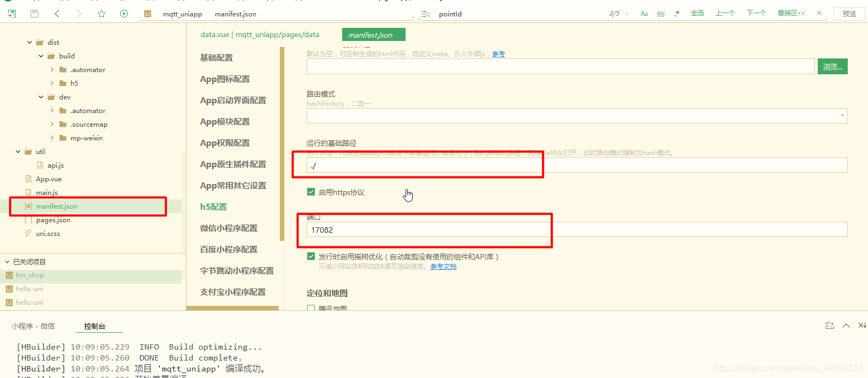The height and width of the screenshot is (378, 868).
Task: Go back with the left arrow icon
Action: (57, 14)
